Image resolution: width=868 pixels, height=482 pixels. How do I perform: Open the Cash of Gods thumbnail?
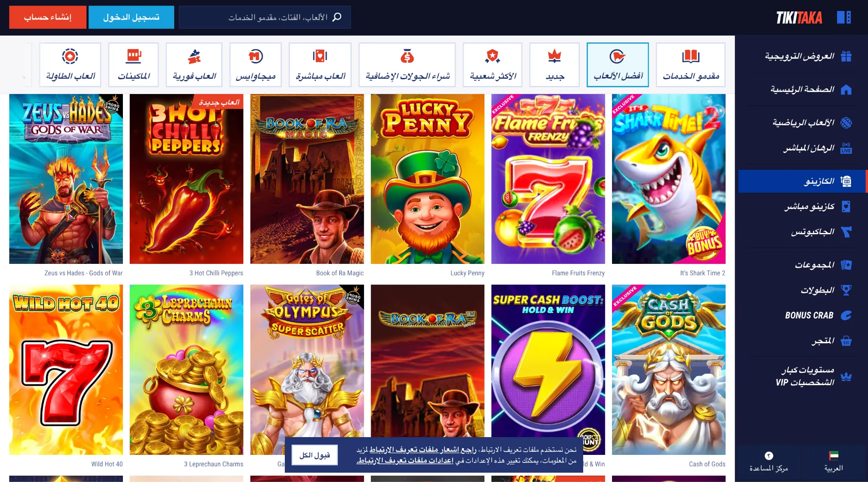point(669,370)
